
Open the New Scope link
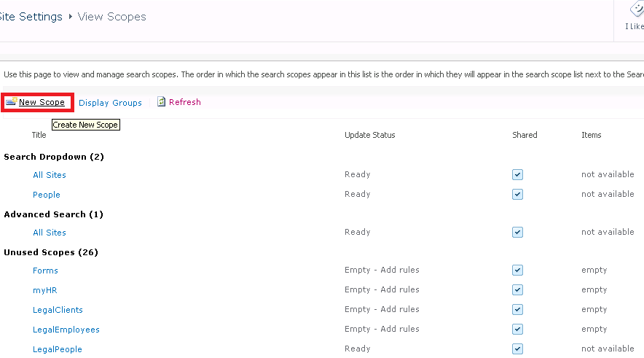point(42,103)
